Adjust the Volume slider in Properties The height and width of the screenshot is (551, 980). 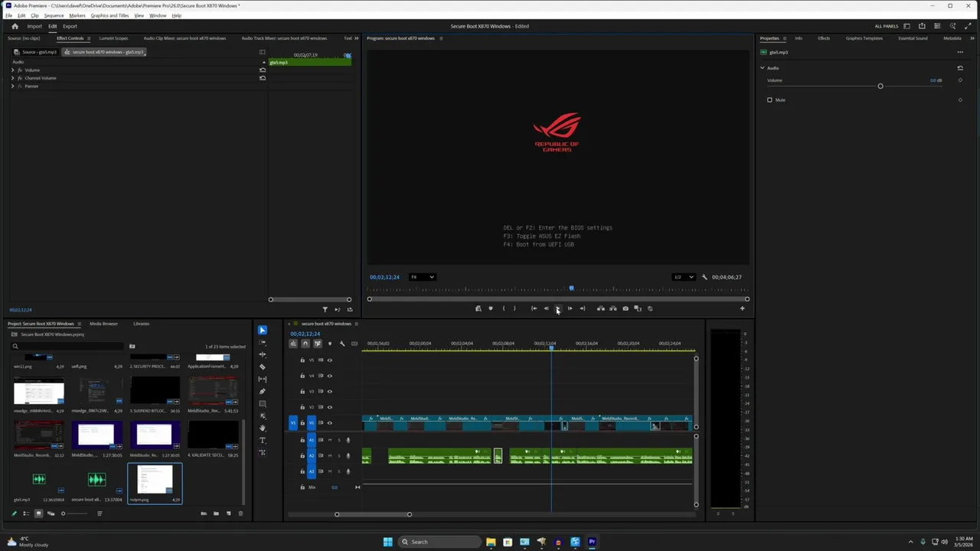pos(880,86)
